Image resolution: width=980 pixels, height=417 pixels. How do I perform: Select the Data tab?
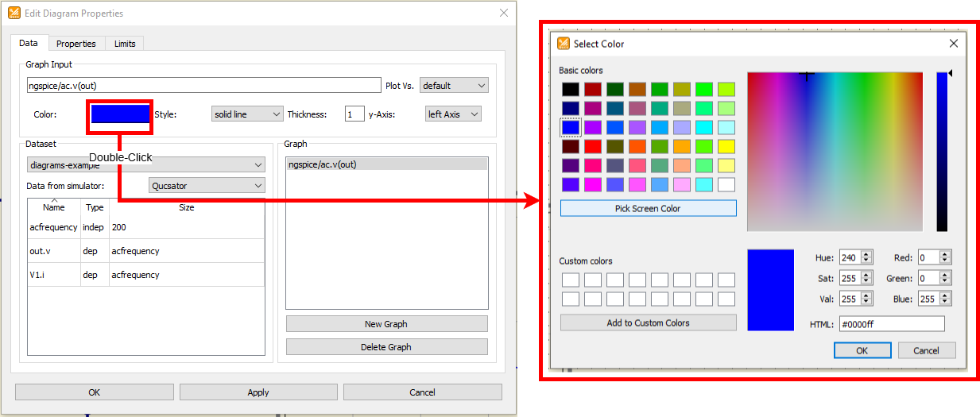coord(29,43)
